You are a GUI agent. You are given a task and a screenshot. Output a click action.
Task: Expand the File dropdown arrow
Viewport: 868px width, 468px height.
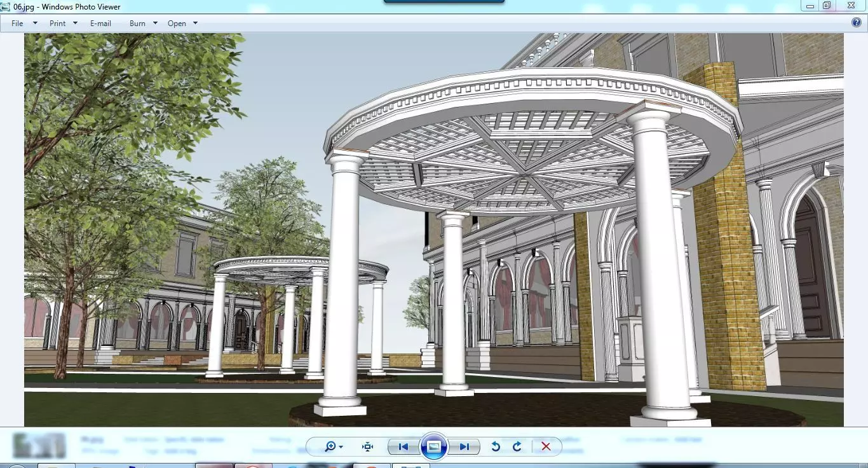(x=35, y=23)
